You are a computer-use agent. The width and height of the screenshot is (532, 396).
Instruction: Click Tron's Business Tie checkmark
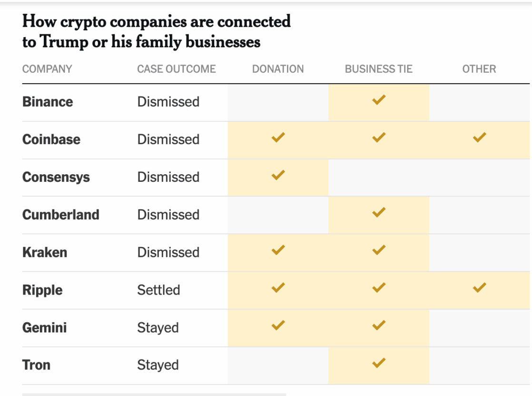tap(379, 363)
